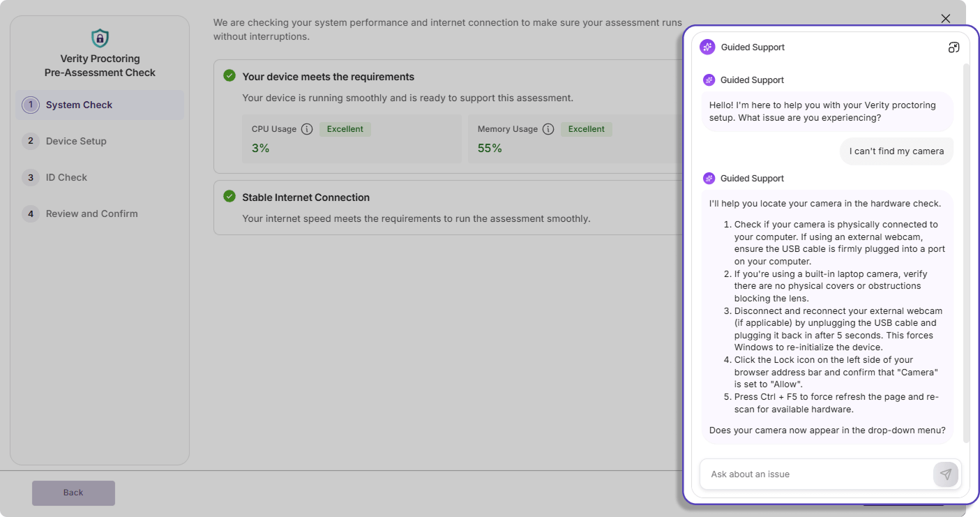
Task: Click the send message arrow icon
Action: click(945, 474)
